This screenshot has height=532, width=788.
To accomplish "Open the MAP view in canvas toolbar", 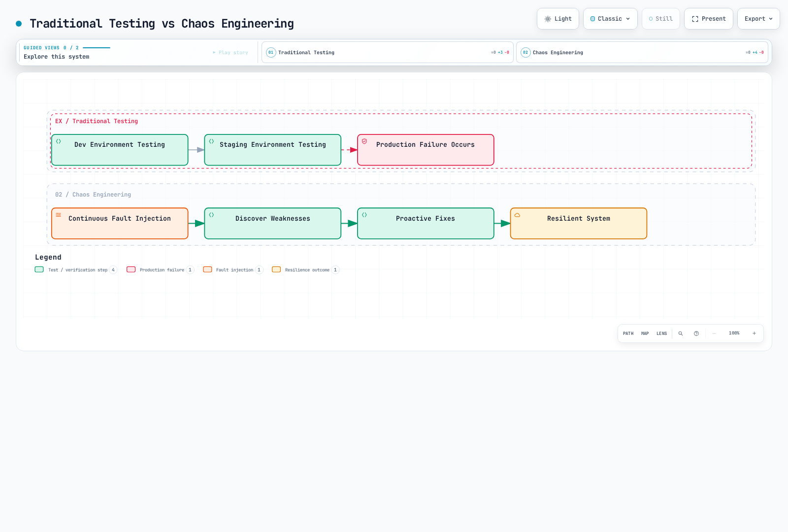I will point(645,333).
